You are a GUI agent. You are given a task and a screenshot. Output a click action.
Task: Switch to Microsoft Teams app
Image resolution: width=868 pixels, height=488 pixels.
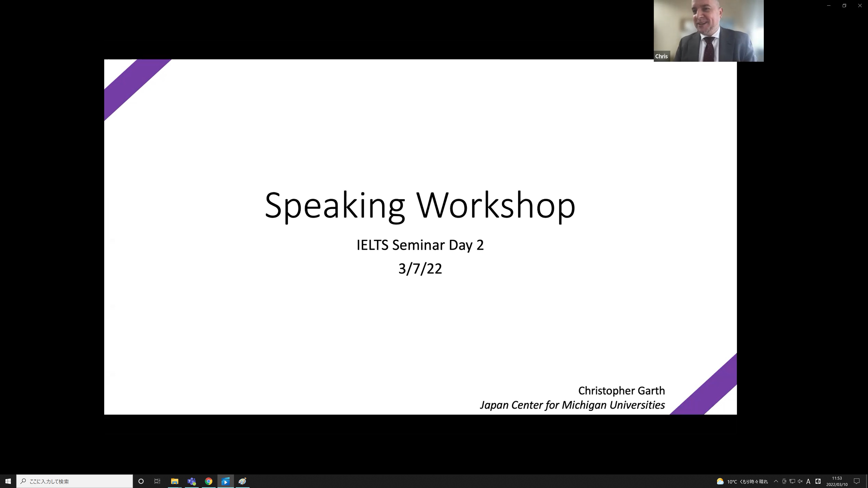[191, 481]
